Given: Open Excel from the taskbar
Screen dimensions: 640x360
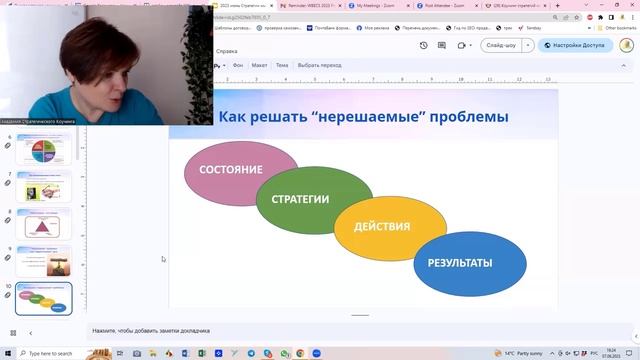Looking at the screenshot, I should point(202,353).
